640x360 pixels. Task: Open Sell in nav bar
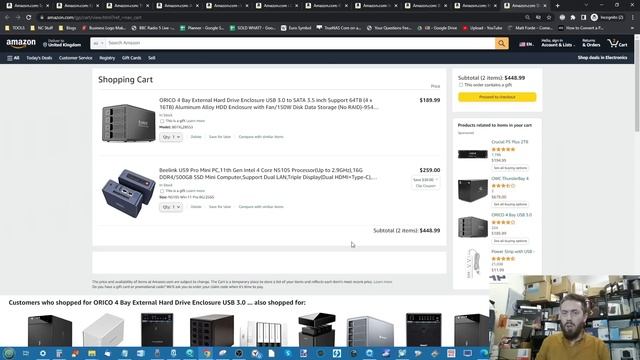click(x=152, y=58)
